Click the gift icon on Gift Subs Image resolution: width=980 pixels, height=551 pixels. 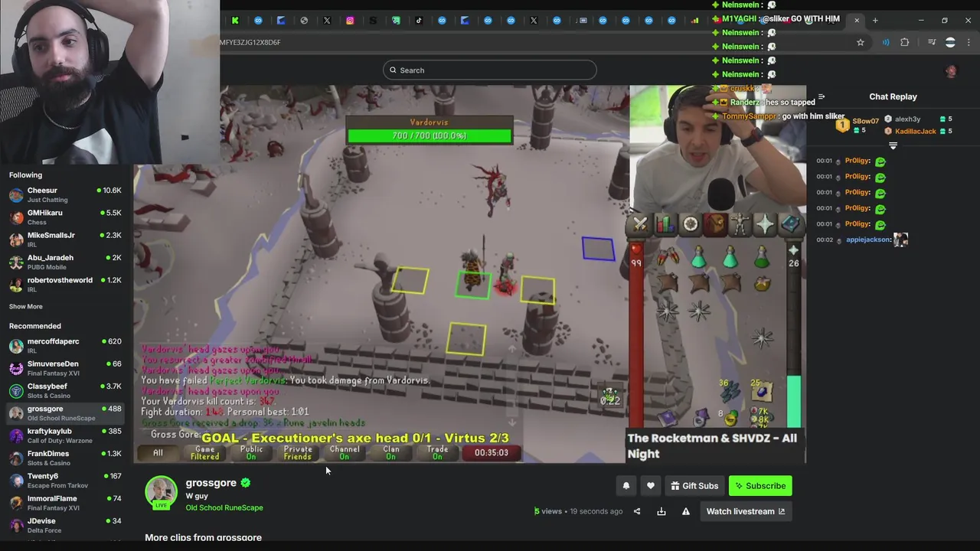tap(675, 486)
